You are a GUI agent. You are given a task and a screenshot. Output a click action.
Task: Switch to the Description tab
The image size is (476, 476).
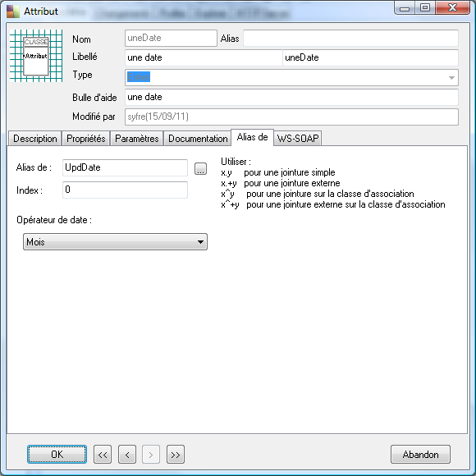point(35,139)
